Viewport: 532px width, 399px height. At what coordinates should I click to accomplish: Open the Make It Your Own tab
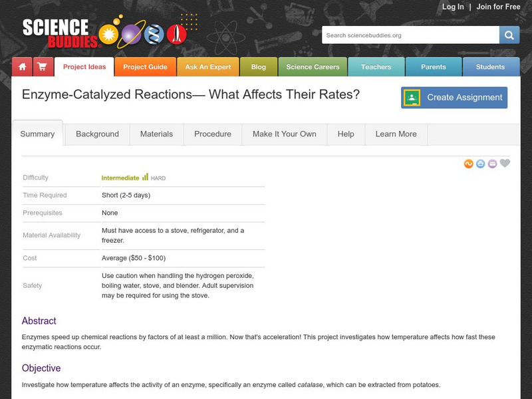click(x=284, y=134)
